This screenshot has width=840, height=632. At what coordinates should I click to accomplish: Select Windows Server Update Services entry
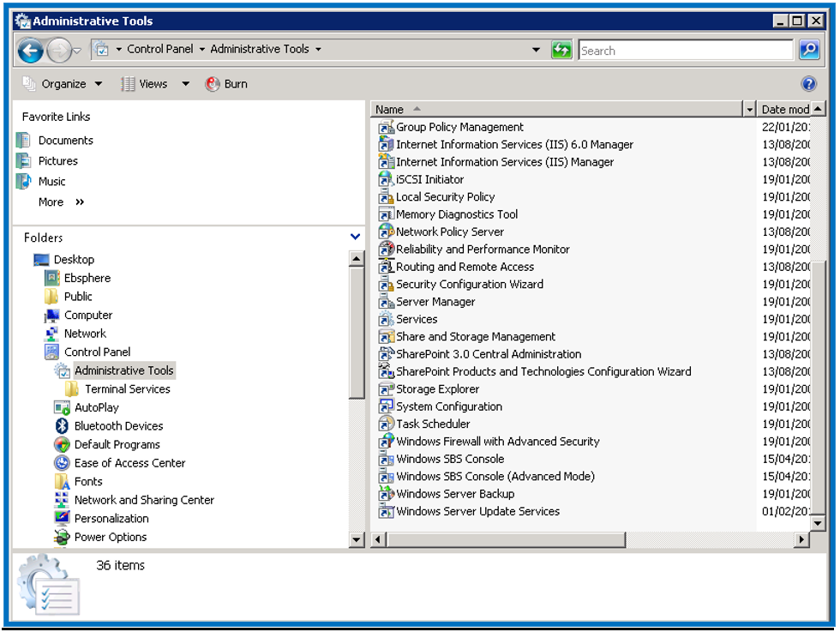coord(478,511)
